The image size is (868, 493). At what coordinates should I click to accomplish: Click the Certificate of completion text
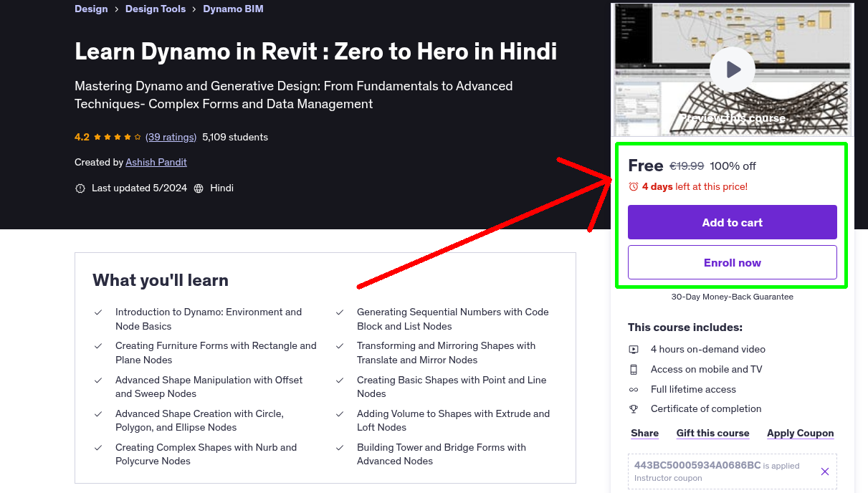click(706, 409)
